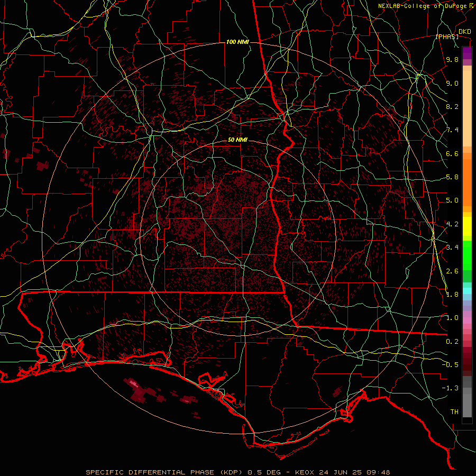Click the KDP product caption at the bottom
Screen dimensions: 476x476
pos(238,472)
